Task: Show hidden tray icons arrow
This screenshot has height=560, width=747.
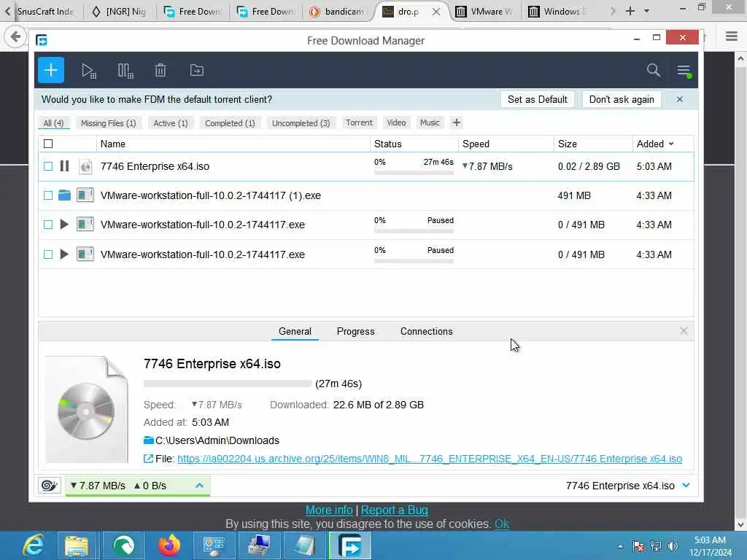Action: pyautogui.click(x=620, y=546)
